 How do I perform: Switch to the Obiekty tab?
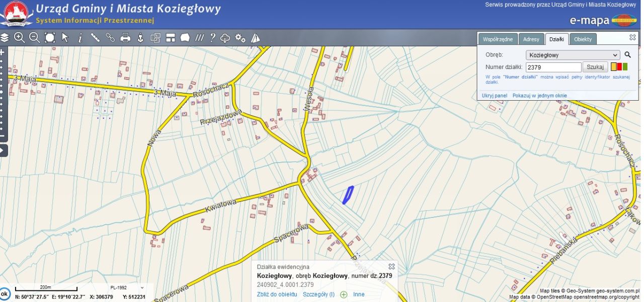point(583,39)
